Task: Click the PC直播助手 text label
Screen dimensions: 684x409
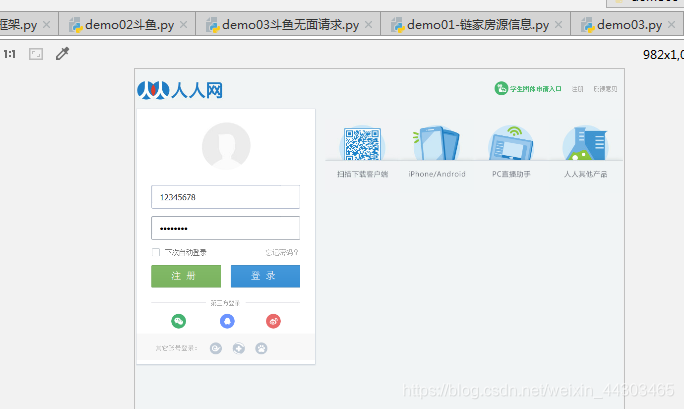Action: click(x=511, y=174)
